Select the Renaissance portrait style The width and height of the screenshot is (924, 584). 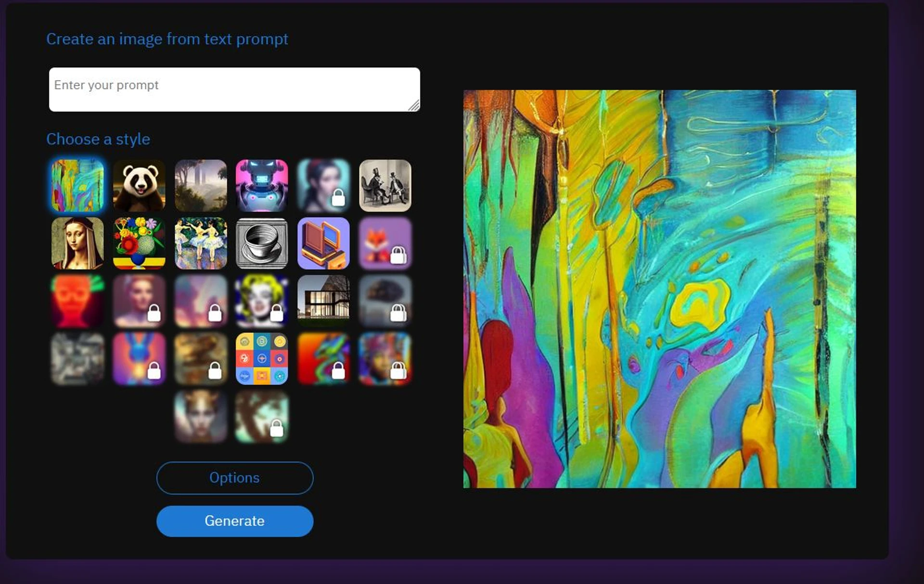[77, 243]
